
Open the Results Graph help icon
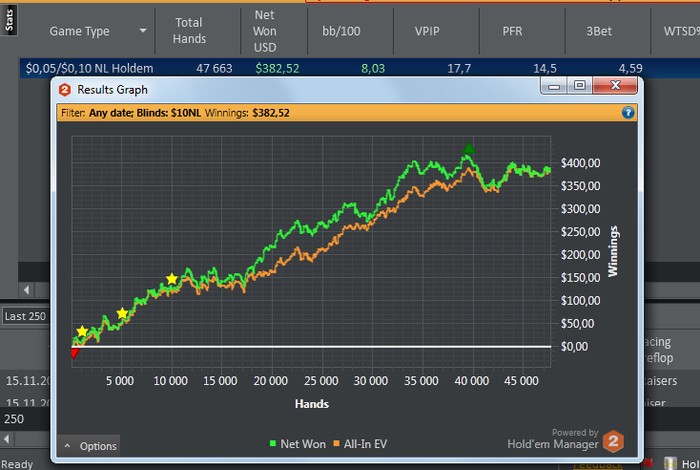(628, 112)
